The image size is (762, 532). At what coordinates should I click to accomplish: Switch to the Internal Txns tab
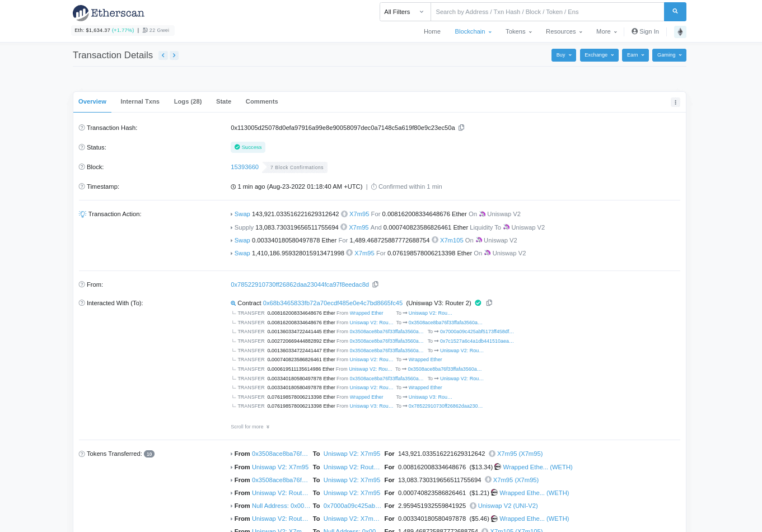[140, 101]
